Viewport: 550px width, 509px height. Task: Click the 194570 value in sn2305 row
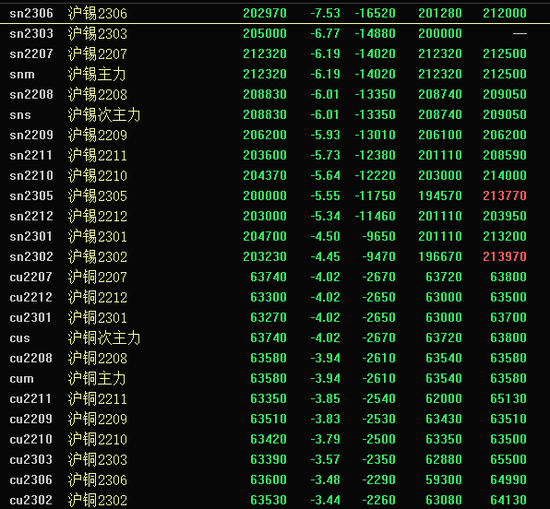tap(440, 196)
